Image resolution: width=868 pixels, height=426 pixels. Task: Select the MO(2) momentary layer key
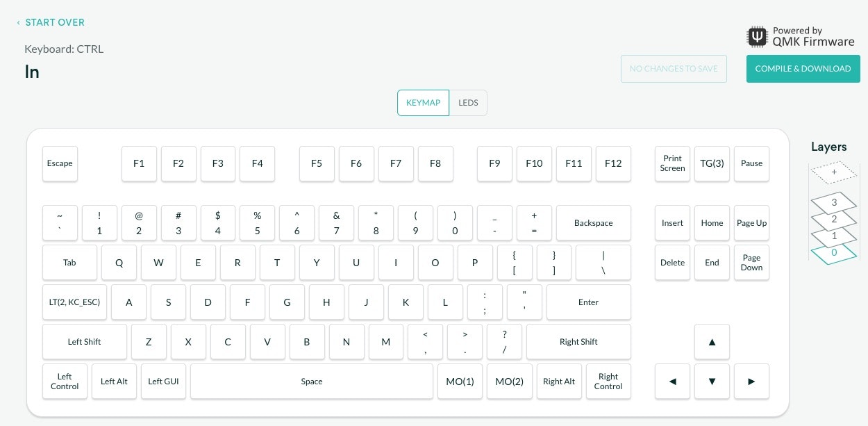point(509,382)
